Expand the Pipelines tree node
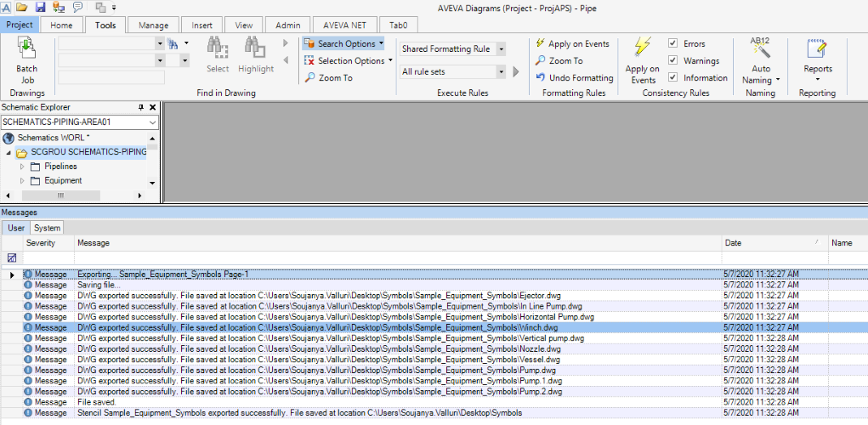The height and width of the screenshot is (425, 868). coord(22,167)
